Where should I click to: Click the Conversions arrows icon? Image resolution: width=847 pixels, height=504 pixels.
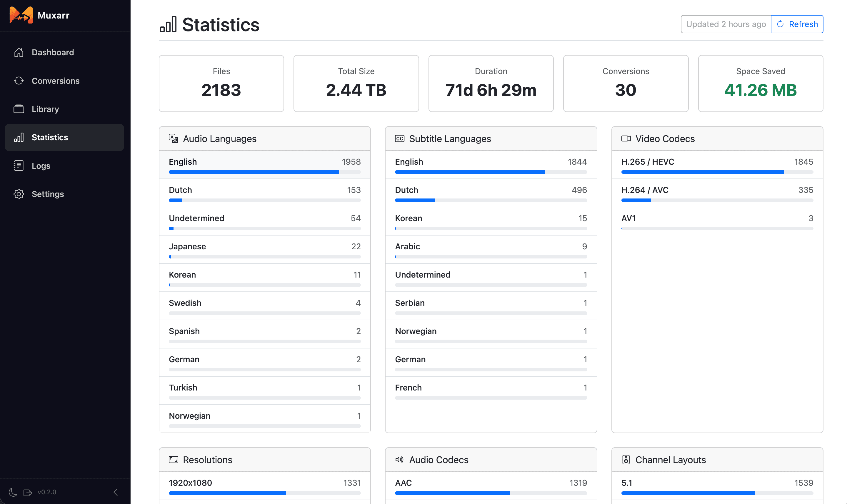coord(19,81)
